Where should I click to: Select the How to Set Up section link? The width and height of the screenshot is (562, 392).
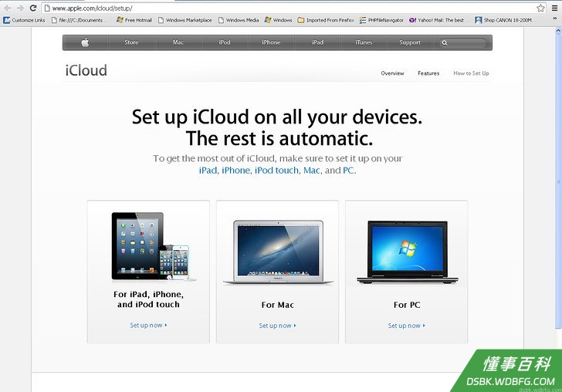471,73
